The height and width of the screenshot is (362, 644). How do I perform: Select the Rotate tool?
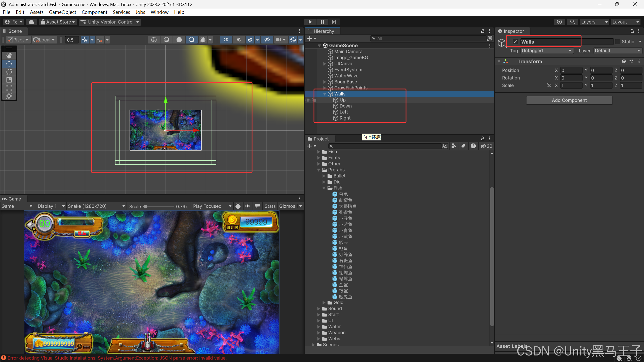click(9, 72)
